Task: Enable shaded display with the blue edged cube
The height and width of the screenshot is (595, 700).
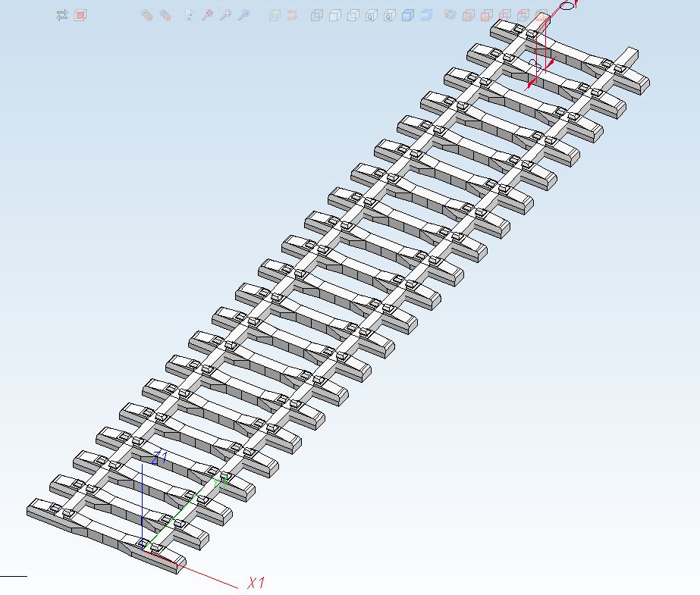Action: tap(407, 16)
